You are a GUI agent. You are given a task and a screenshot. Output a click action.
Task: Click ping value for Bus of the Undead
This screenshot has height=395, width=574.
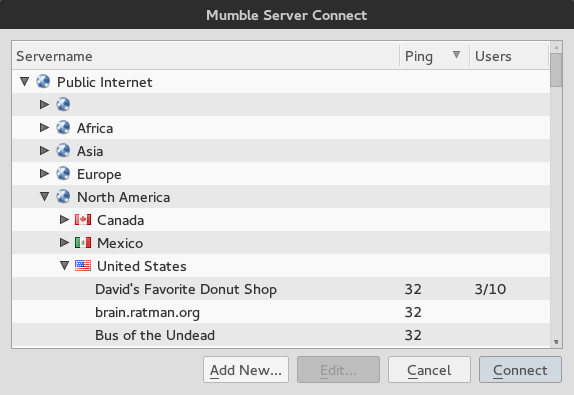point(413,335)
